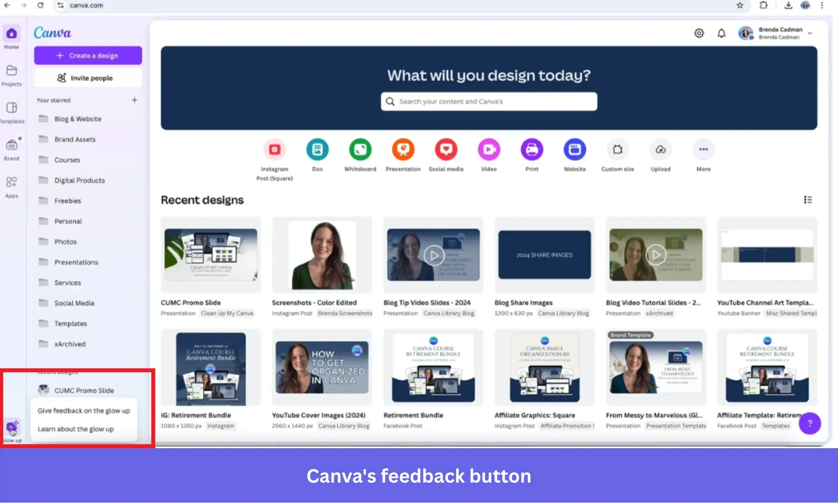Click Presentation Template folder tag

[x=676, y=426]
